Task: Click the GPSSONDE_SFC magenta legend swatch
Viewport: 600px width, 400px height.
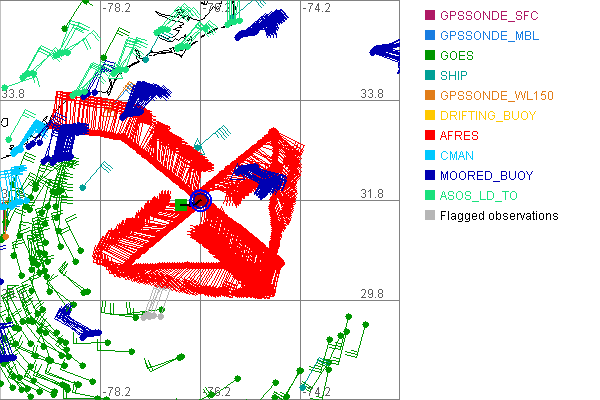Action: (x=430, y=16)
